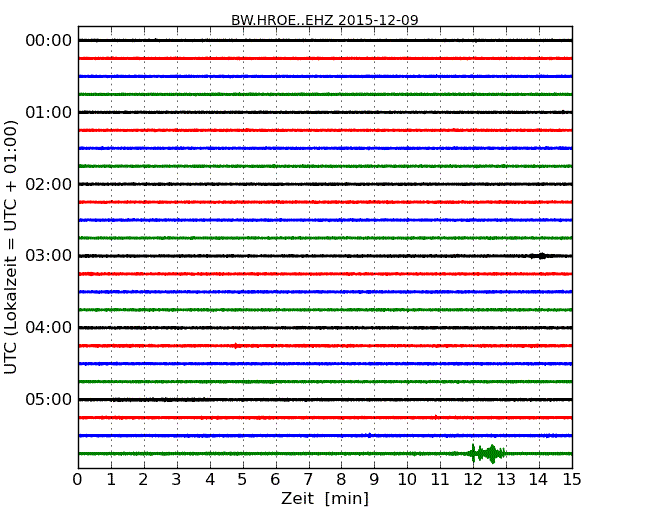Click x-axis tick label 11
The height and width of the screenshot is (520, 650).
(x=440, y=480)
